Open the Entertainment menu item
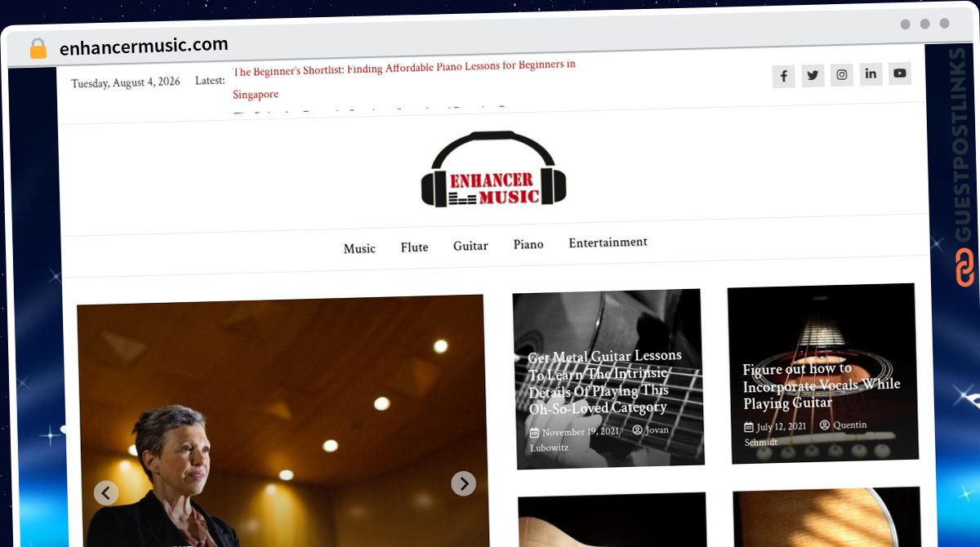 click(608, 242)
